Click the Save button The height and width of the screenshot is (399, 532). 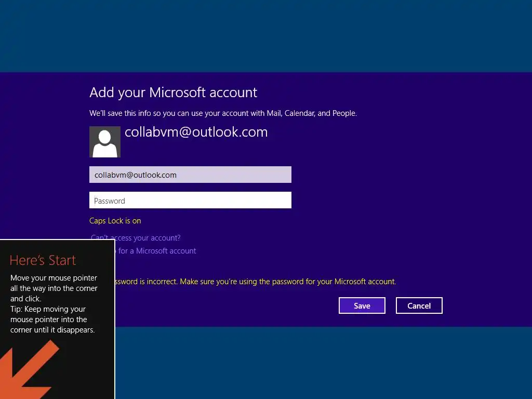(362, 305)
